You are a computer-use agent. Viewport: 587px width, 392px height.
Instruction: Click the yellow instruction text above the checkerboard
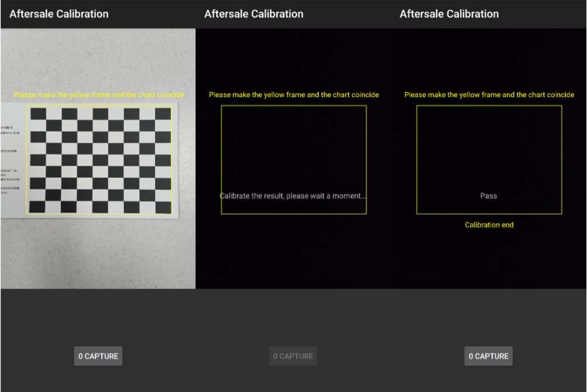99,95
